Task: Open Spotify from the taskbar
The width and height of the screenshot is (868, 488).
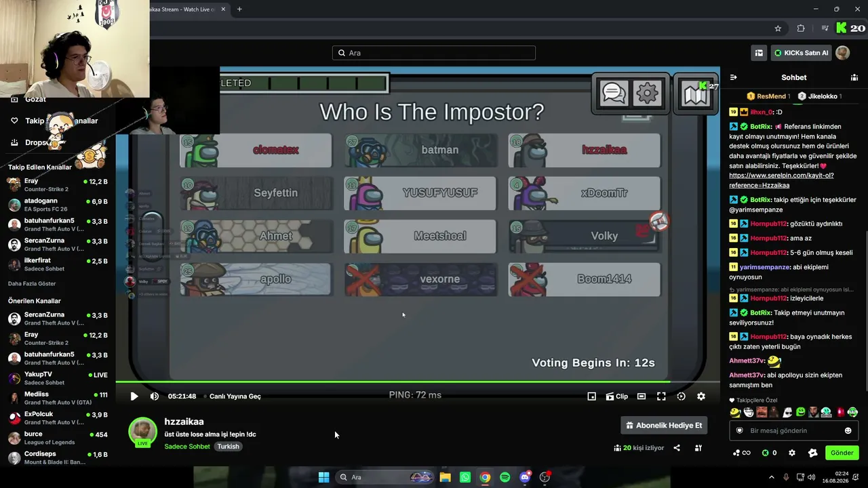Action: coord(505,477)
